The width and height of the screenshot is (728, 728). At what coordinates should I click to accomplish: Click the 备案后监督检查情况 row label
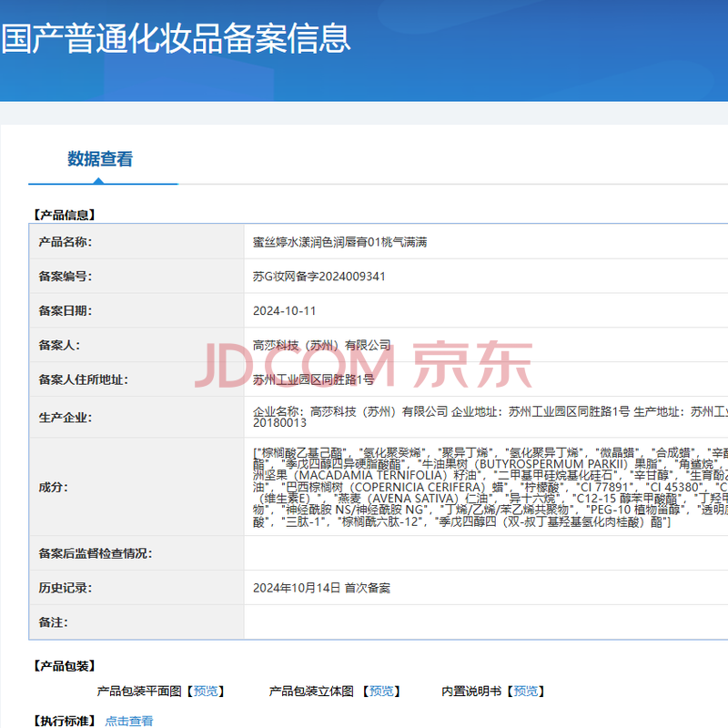pos(95,553)
